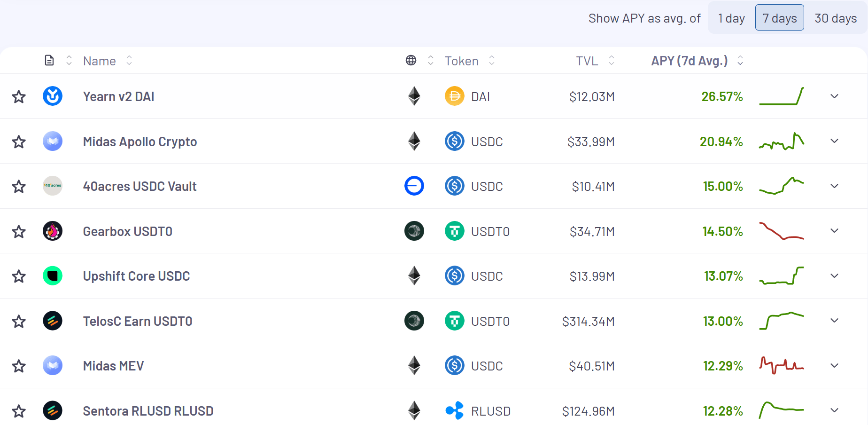Click the Gearbox USDT0 flame logo

point(53,231)
